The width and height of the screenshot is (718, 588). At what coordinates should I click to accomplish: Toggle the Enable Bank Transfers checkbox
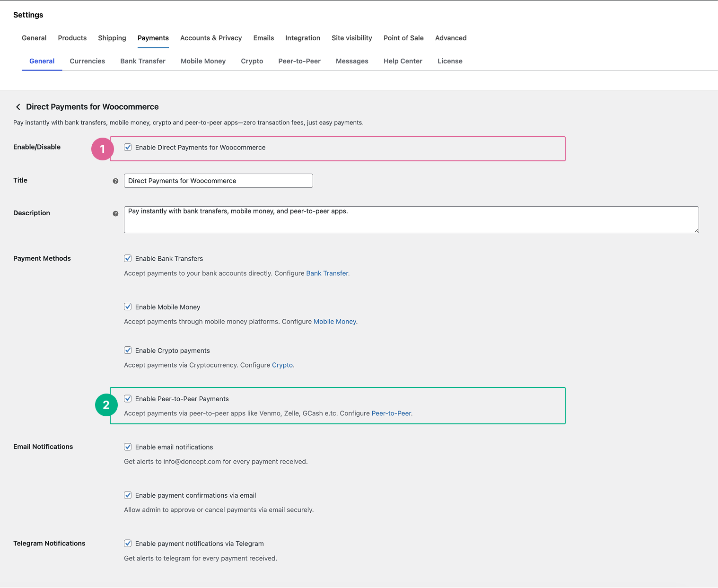pos(128,258)
